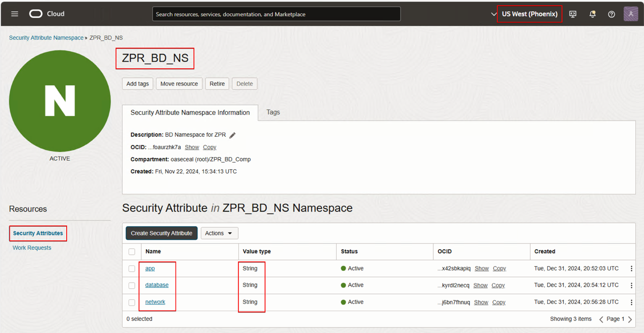Open the three-dot menu for the app attribute
644x333 pixels.
click(631, 268)
